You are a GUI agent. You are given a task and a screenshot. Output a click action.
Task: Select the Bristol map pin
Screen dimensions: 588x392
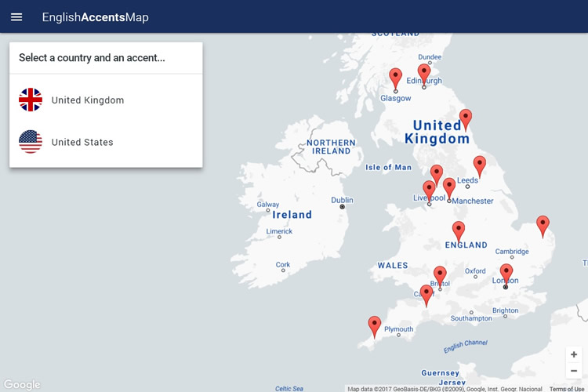click(440, 276)
